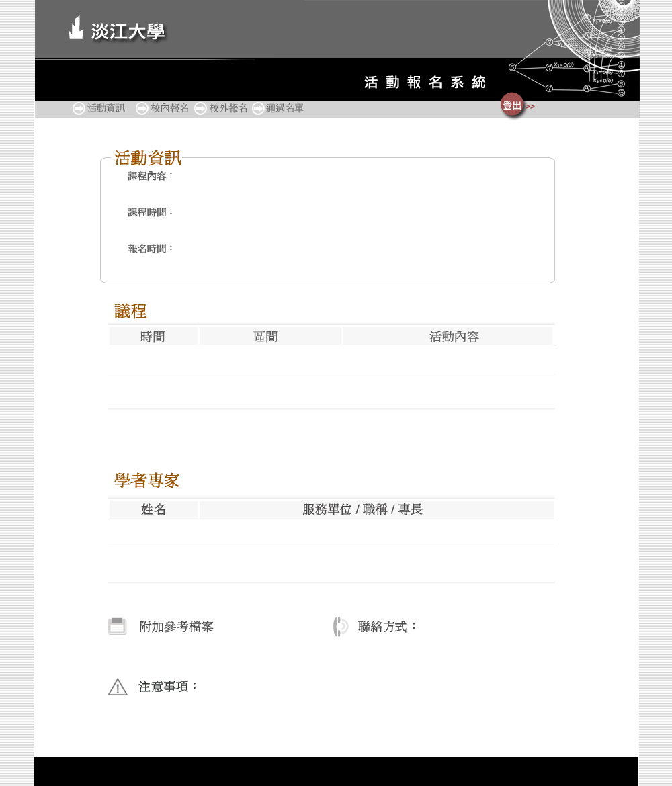Click the floppy disk icon for 附加參考檔案
Viewport: 672px width, 786px height.
117,626
